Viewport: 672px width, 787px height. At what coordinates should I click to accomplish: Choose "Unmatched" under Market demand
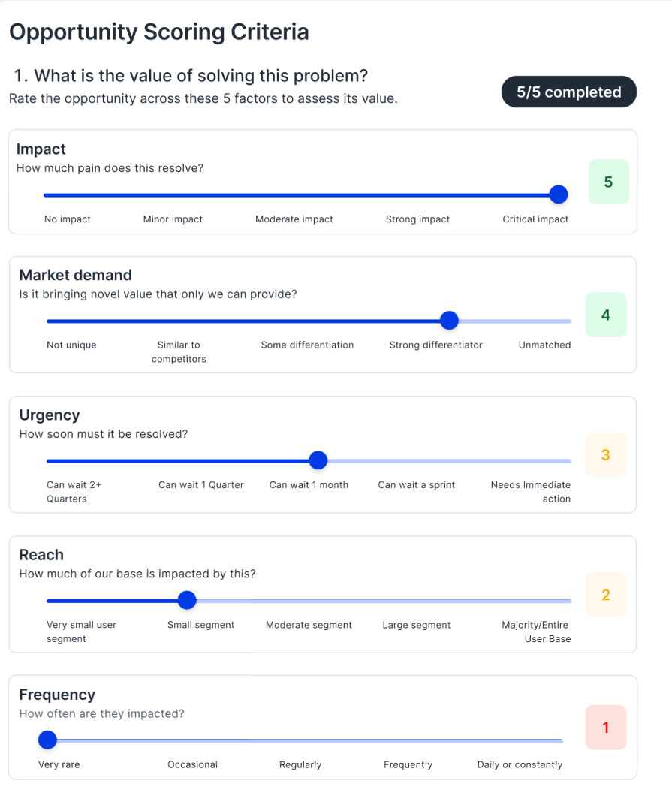[x=544, y=345]
